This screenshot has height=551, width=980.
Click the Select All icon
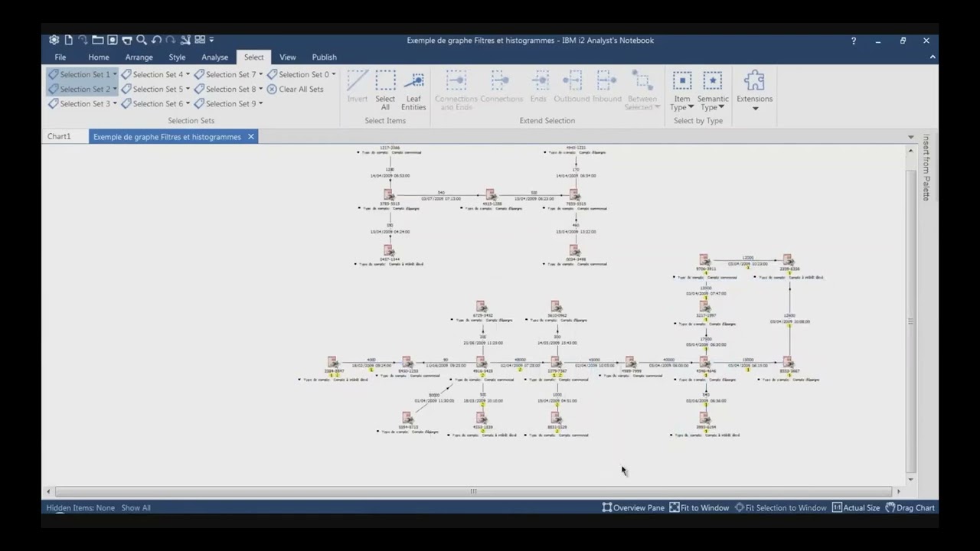385,80
